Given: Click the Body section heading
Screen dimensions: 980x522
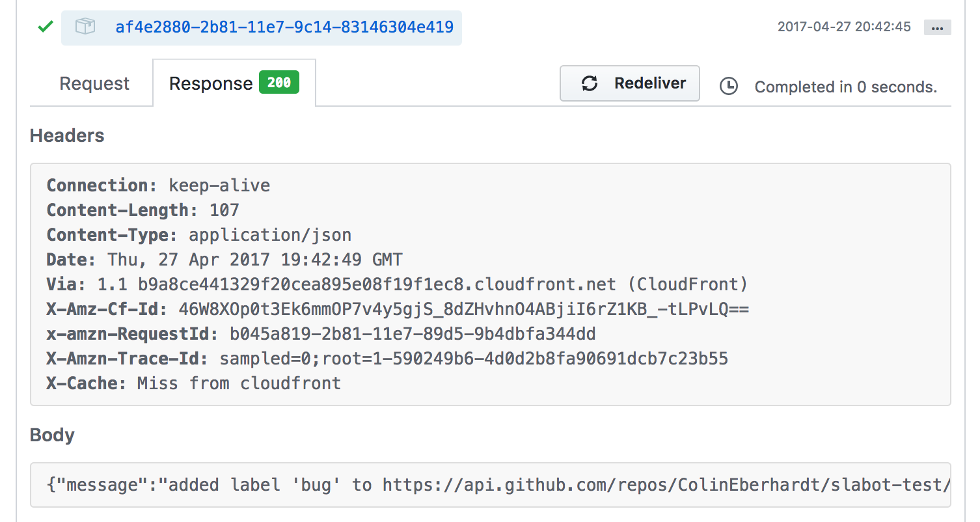Looking at the screenshot, I should tap(52, 435).
